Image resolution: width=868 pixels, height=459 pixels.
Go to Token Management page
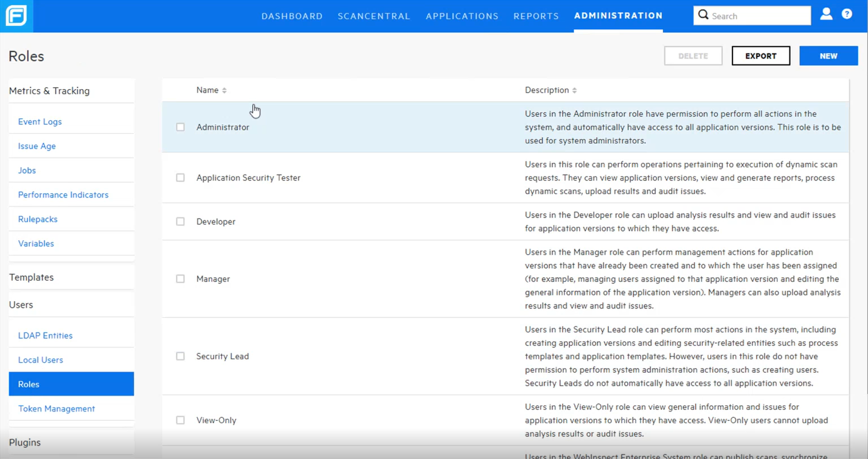56,409
